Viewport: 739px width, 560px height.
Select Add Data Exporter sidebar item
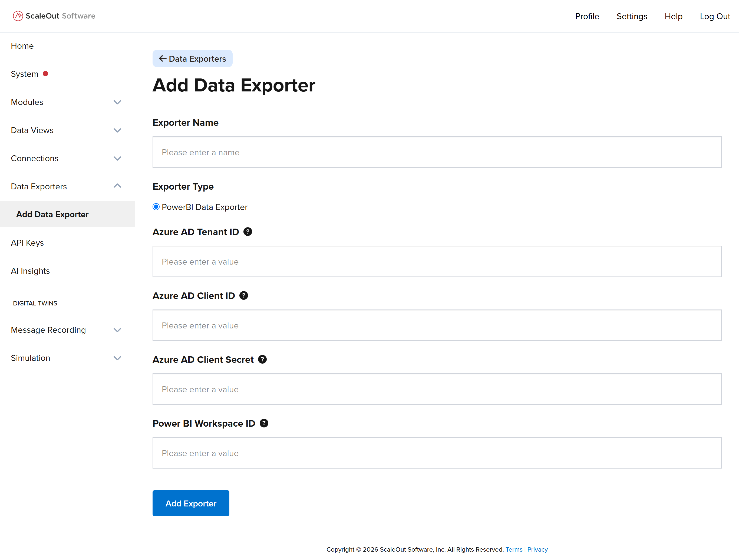coord(67,214)
